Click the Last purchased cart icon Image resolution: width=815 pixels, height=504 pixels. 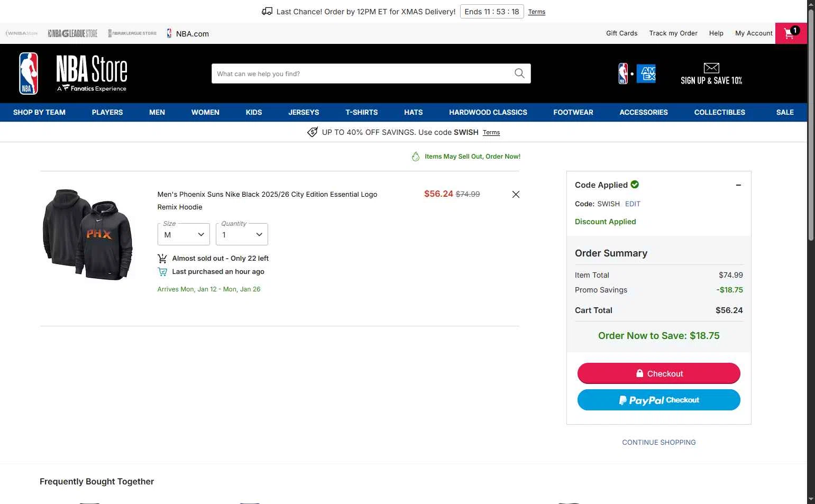(162, 272)
